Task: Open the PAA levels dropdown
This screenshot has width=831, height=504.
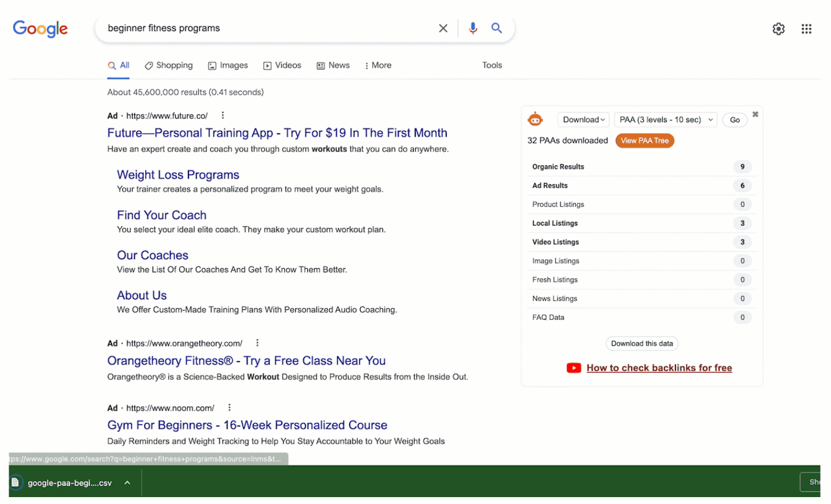Action: click(665, 119)
